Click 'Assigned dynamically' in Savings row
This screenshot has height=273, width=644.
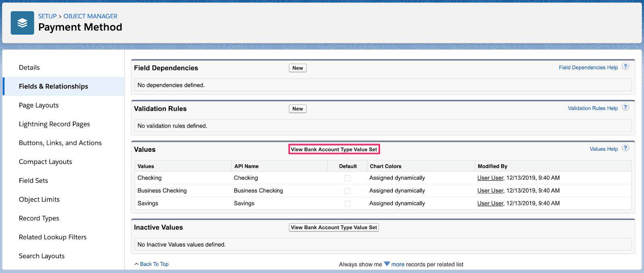[397, 204]
